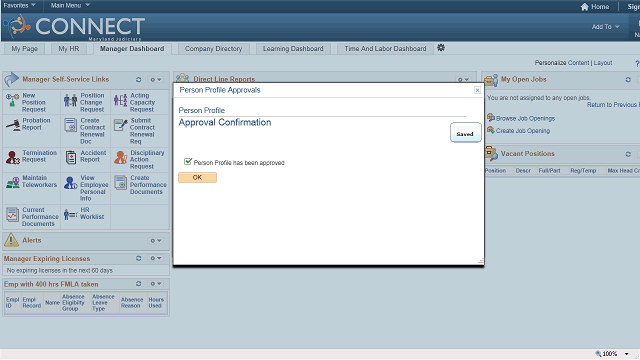Refresh the Manager Expiring Licenses pagelet

pyautogui.click(x=138, y=258)
